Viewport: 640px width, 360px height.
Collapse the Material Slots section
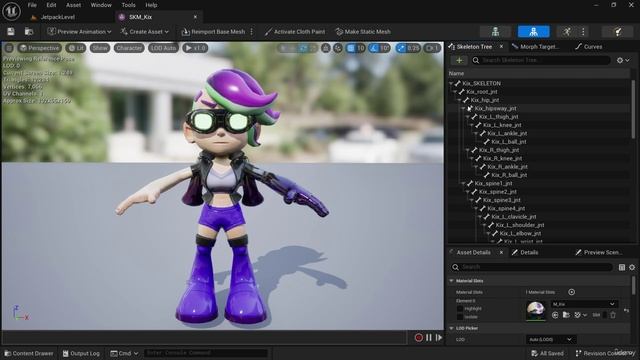[x=451, y=281]
